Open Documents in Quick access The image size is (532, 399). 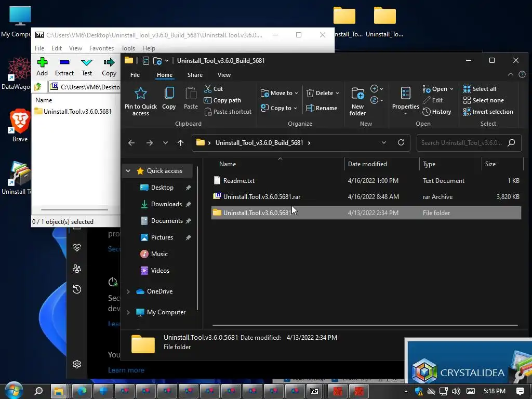coord(167,221)
